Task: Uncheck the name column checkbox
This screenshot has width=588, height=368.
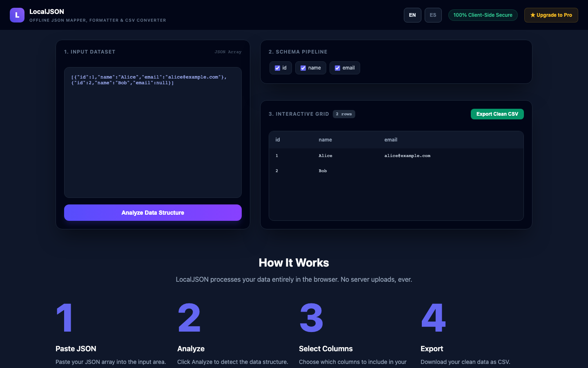Action: pyautogui.click(x=303, y=68)
